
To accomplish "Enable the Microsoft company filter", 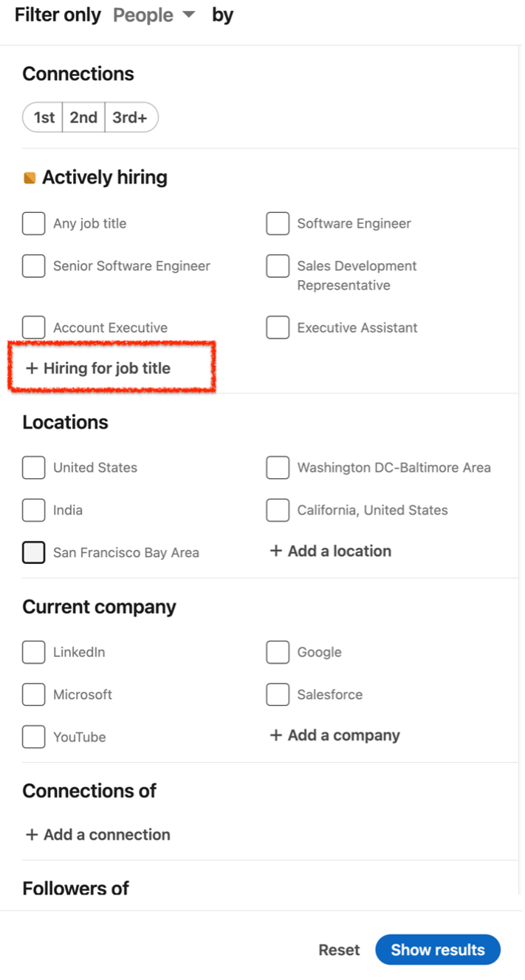I will (x=33, y=694).
